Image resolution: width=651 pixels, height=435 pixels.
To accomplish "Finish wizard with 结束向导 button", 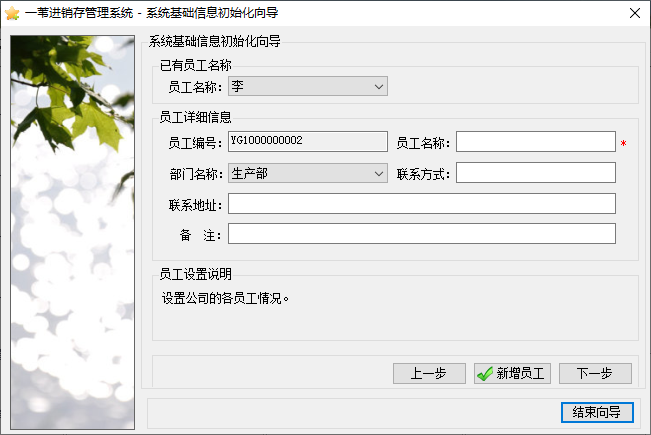I will pos(597,412).
